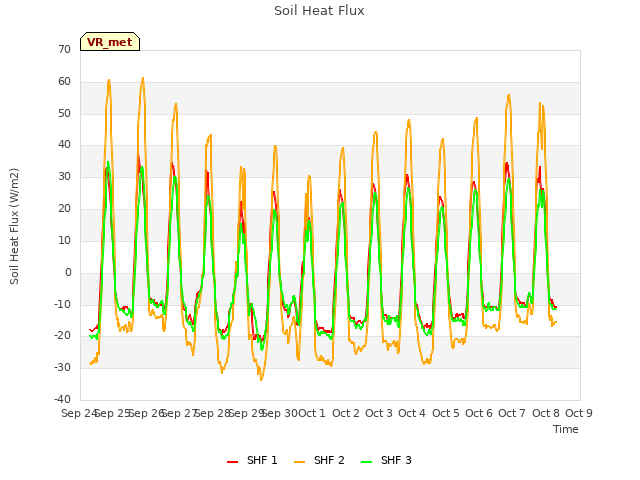
Task: Toggle SHF 2 series in legend
Action: 319,460
